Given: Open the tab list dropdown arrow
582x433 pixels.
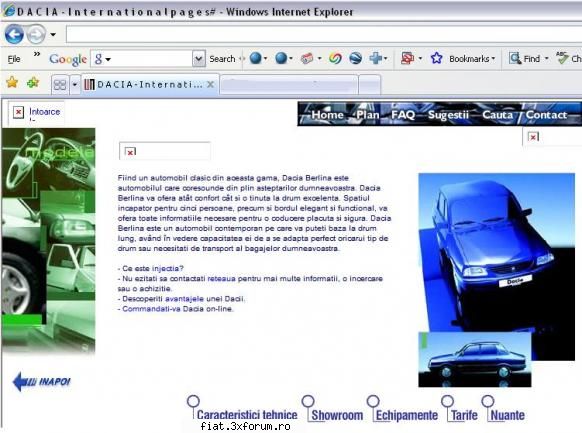Looking at the screenshot, I should [x=75, y=85].
